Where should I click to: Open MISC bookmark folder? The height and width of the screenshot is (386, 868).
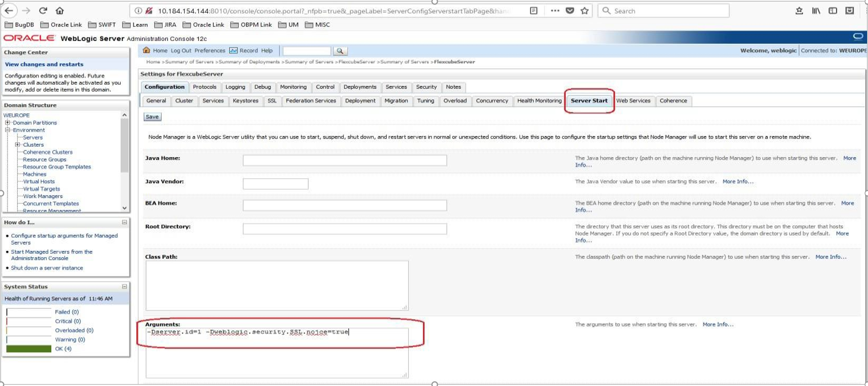pyautogui.click(x=318, y=24)
